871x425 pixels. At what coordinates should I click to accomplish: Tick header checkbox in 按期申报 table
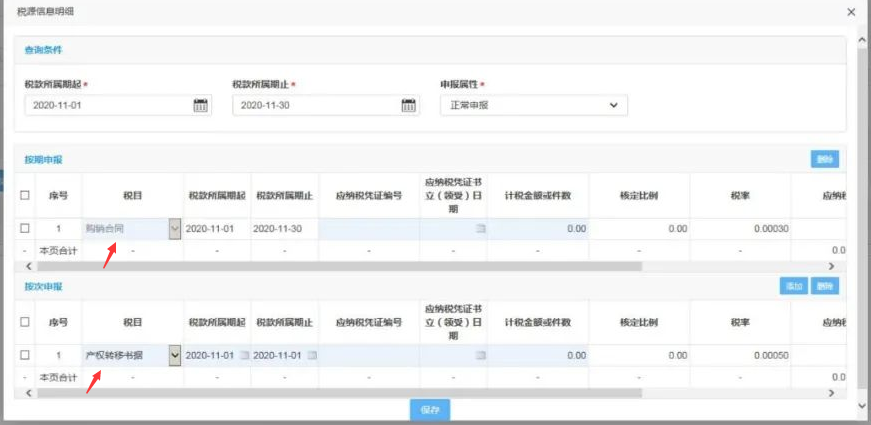pyautogui.click(x=25, y=196)
